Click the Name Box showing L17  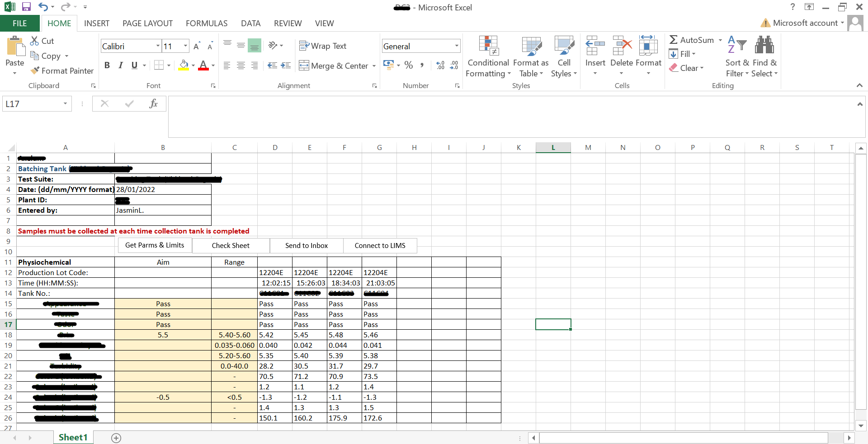[x=33, y=104]
